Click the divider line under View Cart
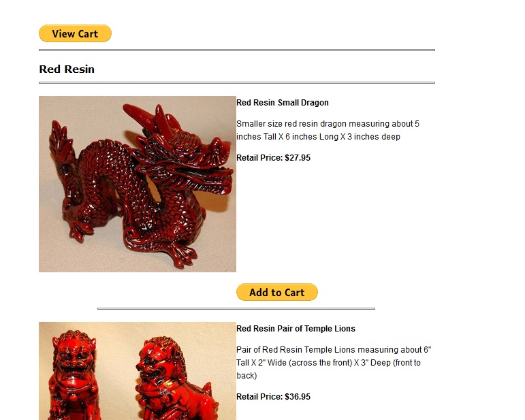Image resolution: width=525 pixels, height=420 pixels. pos(237,50)
